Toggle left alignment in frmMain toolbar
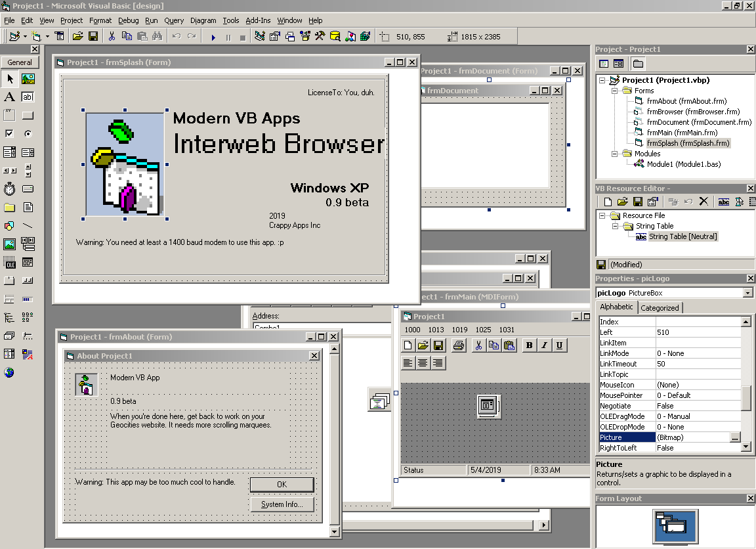 click(x=408, y=362)
